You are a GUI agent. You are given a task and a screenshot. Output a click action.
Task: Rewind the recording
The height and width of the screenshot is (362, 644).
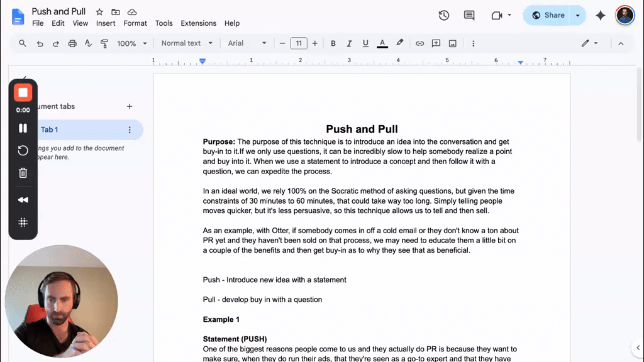(23, 200)
